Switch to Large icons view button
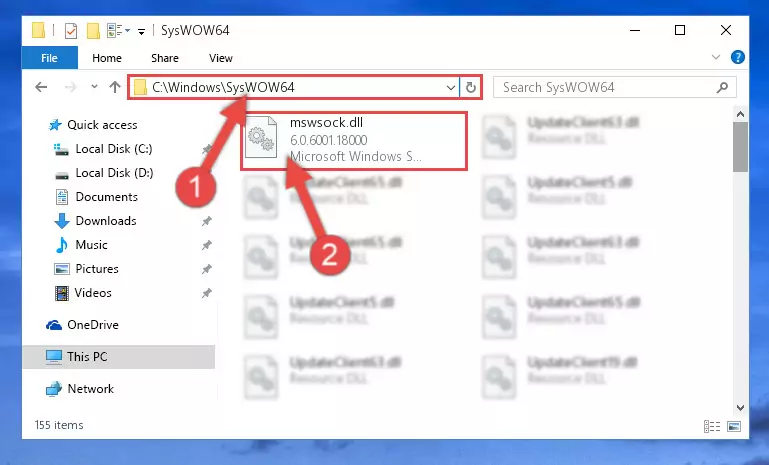769x465 pixels. coord(734,426)
